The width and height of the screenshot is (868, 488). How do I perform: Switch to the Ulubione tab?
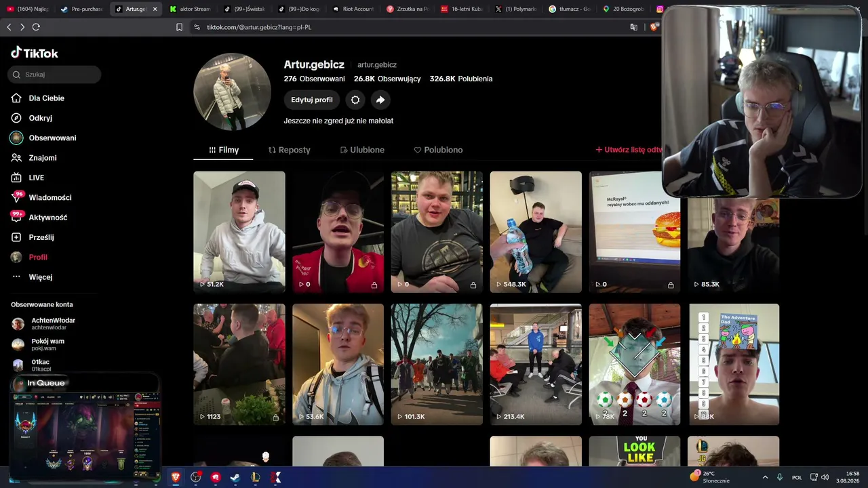click(363, 150)
